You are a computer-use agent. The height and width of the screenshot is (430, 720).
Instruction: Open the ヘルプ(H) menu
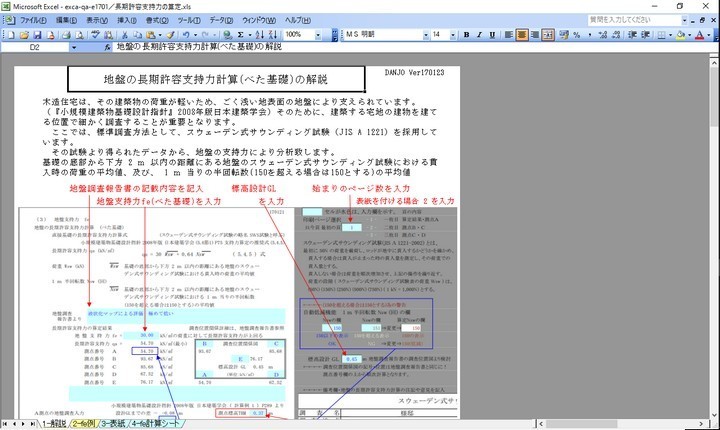point(298,21)
